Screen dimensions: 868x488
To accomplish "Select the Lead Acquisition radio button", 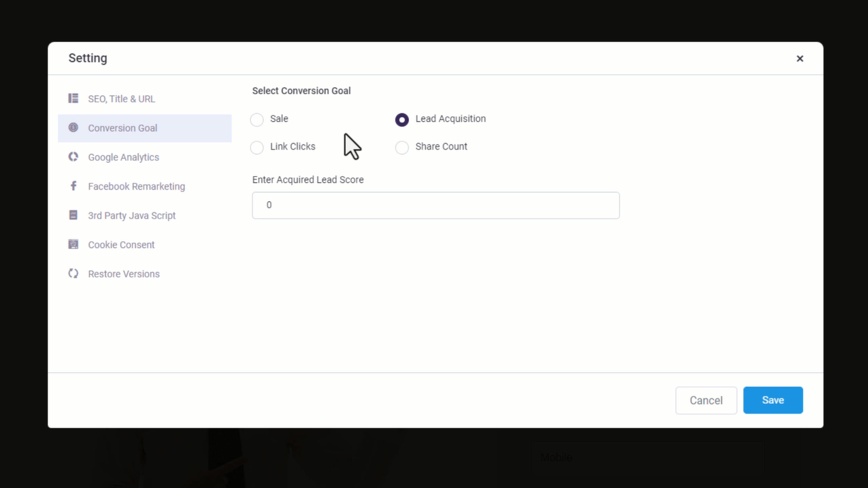I will click(402, 120).
